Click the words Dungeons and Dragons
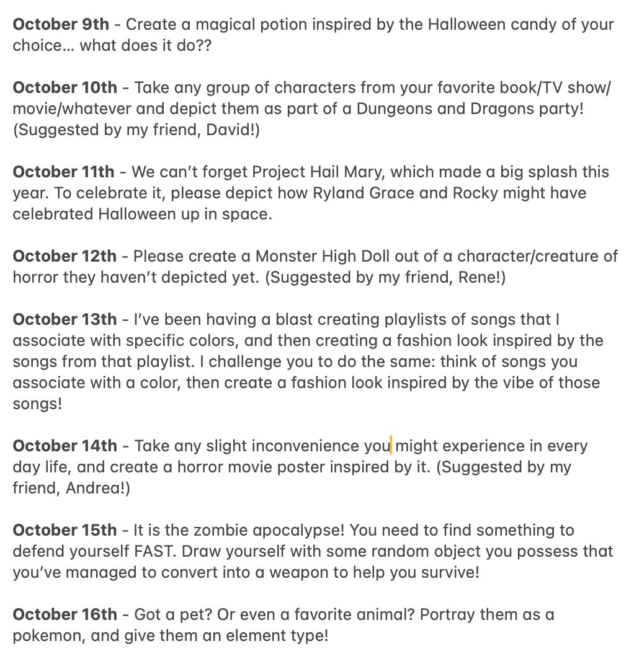The width and height of the screenshot is (629, 672). tap(444, 109)
